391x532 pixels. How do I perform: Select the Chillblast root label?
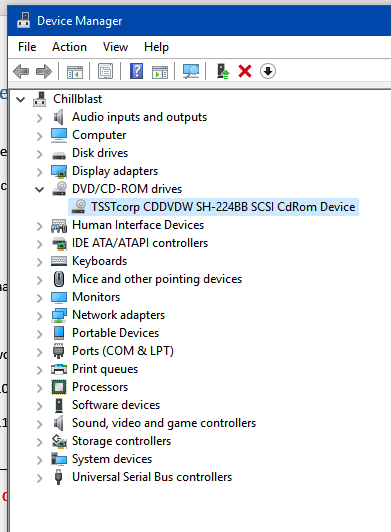coord(77,99)
